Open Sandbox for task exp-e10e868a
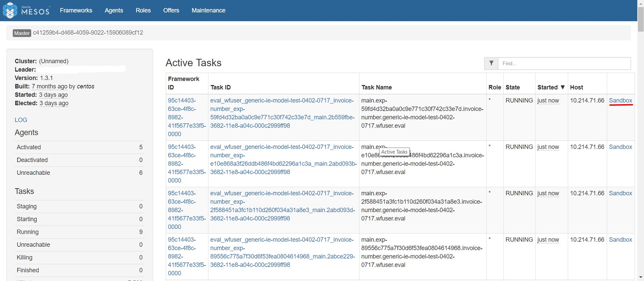Image resolution: width=644 pixels, height=281 pixels. [x=620, y=147]
